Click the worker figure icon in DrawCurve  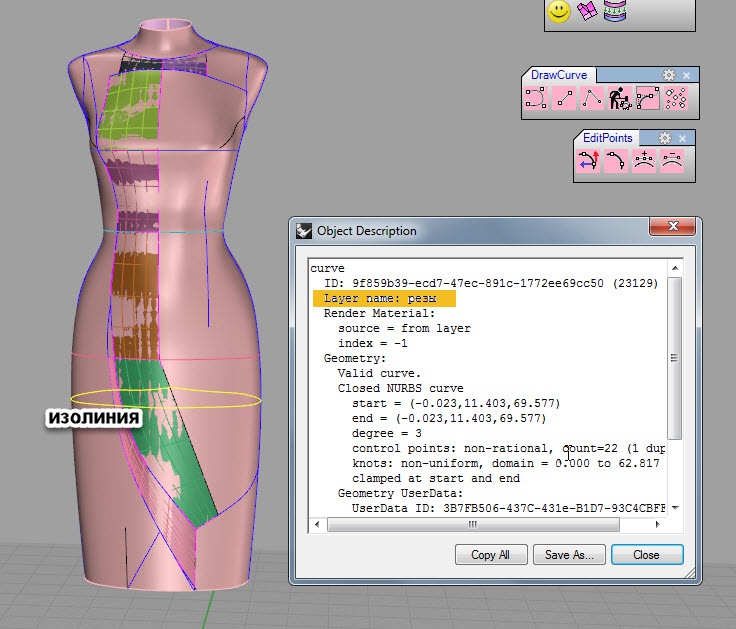[x=620, y=98]
